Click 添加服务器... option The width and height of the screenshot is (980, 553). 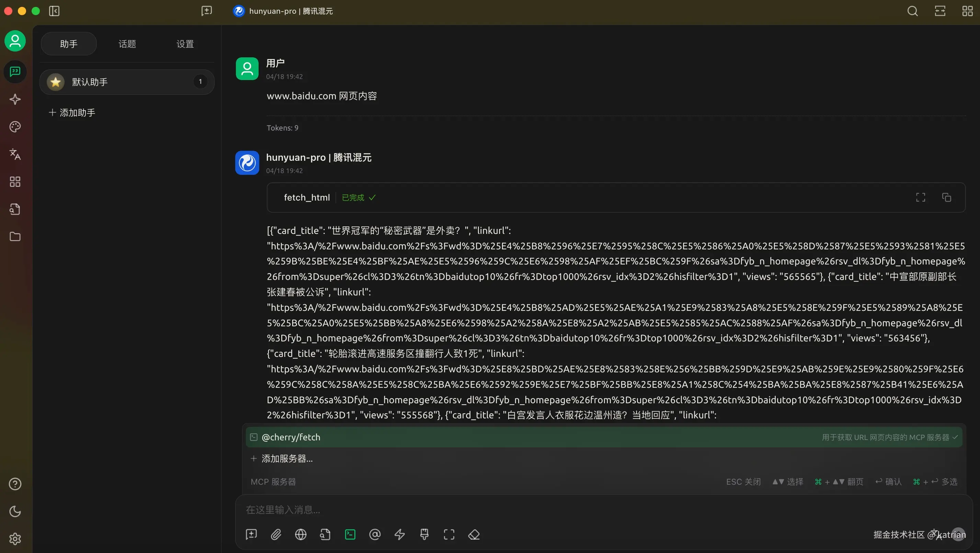pos(286,458)
